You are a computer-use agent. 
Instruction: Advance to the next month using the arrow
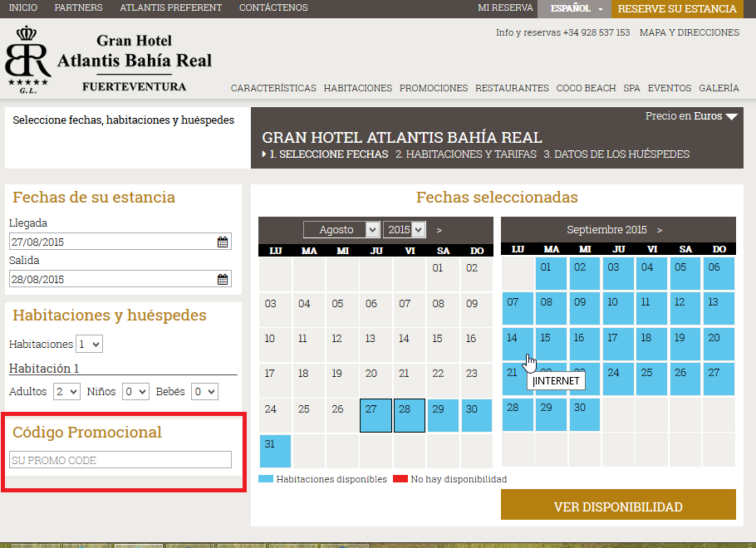[439, 230]
